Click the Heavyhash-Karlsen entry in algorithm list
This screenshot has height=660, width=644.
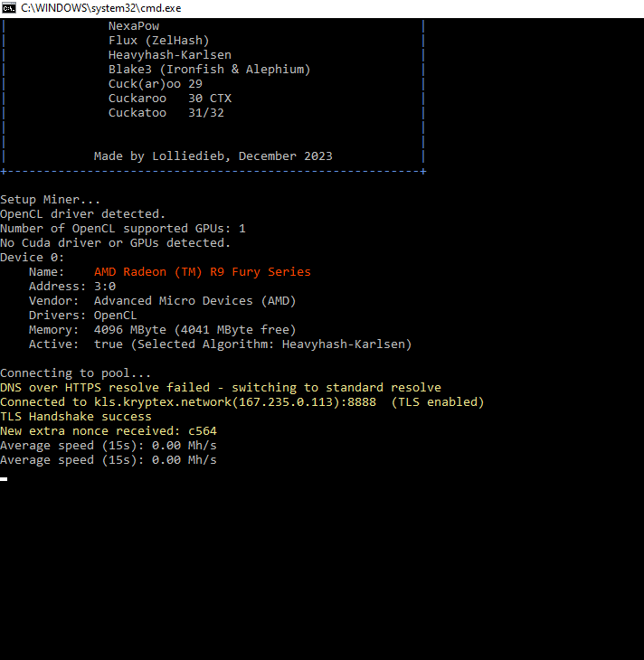point(170,55)
